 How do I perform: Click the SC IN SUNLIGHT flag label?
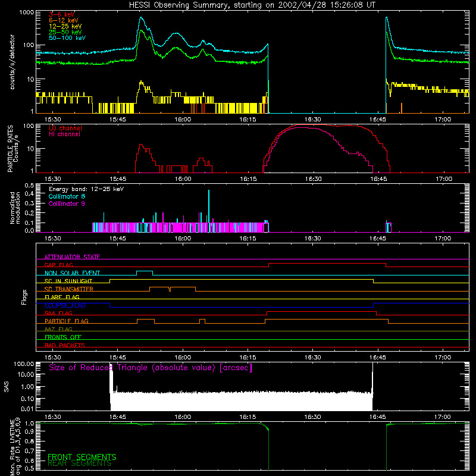pyautogui.click(x=68, y=281)
